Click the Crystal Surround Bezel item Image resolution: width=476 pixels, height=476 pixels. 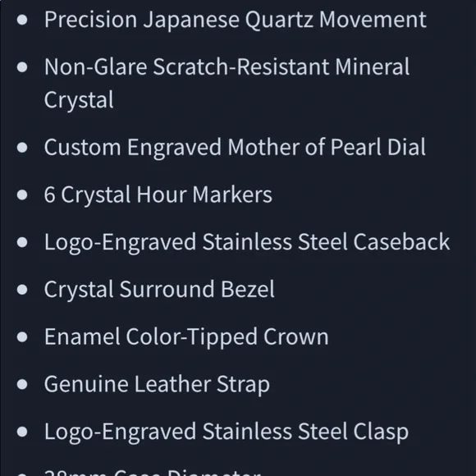[159, 290]
